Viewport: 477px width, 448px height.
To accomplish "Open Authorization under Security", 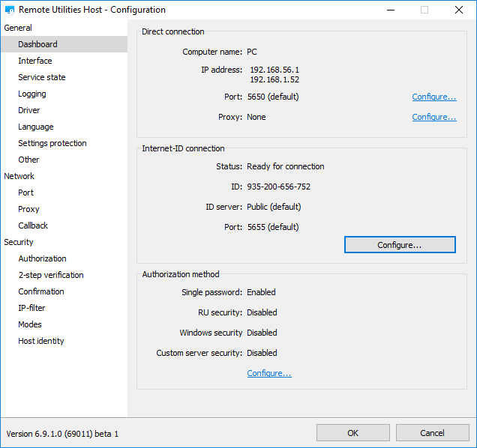I will pyautogui.click(x=42, y=258).
